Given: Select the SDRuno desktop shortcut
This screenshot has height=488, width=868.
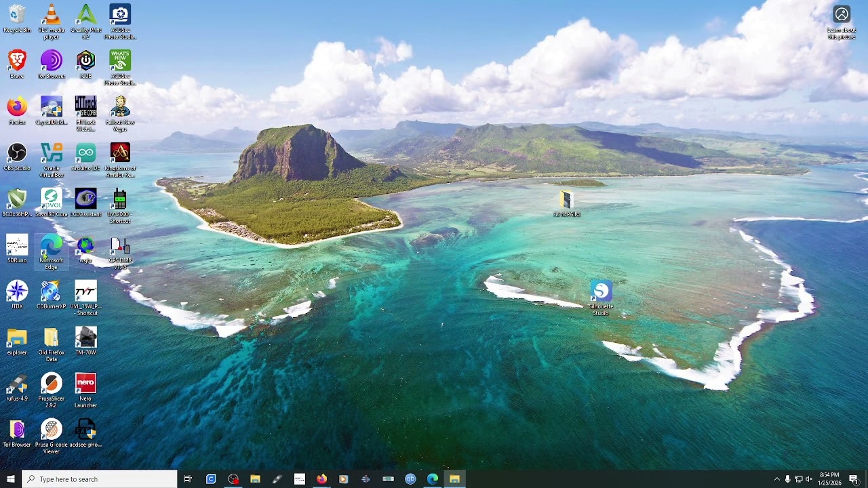Looking at the screenshot, I should (17, 249).
